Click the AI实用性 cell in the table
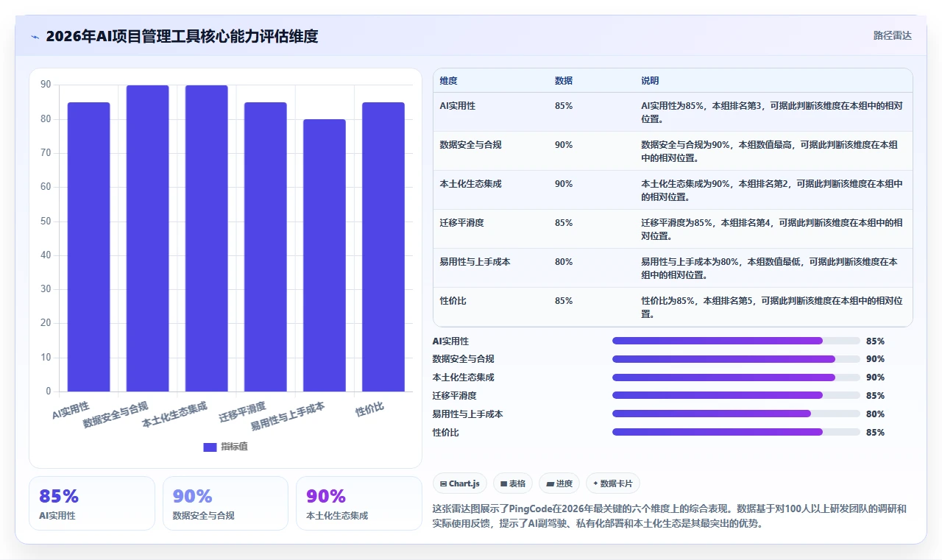This screenshot has width=942, height=560. [458, 106]
